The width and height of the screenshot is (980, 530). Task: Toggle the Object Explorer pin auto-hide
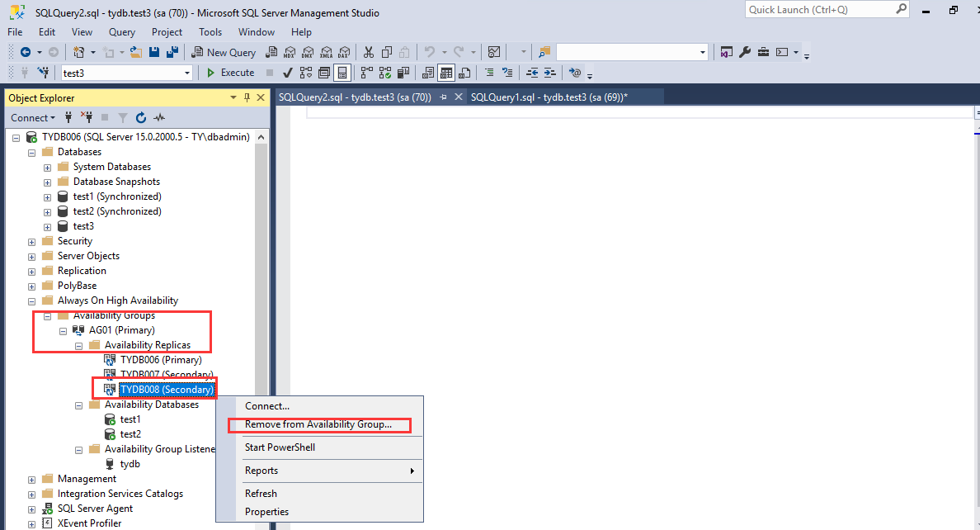click(x=247, y=97)
